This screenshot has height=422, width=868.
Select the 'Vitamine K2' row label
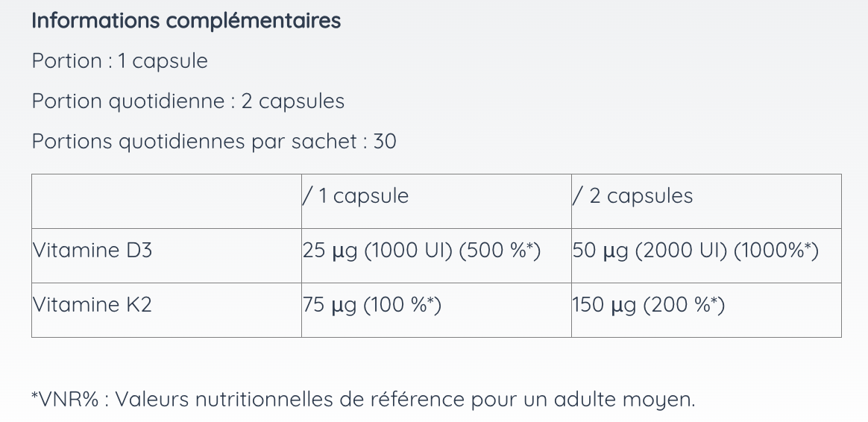coord(92,305)
